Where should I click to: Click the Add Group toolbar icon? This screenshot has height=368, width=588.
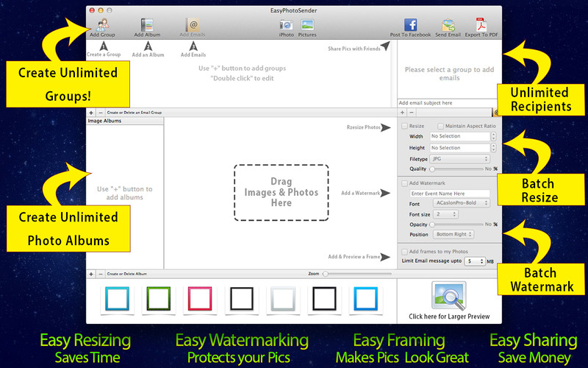pyautogui.click(x=102, y=25)
